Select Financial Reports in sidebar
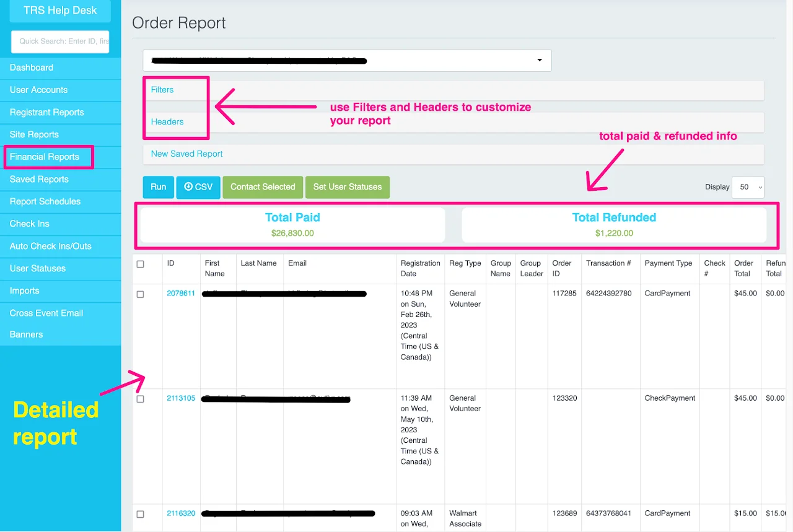The width and height of the screenshot is (793, 532). point(60,157)
